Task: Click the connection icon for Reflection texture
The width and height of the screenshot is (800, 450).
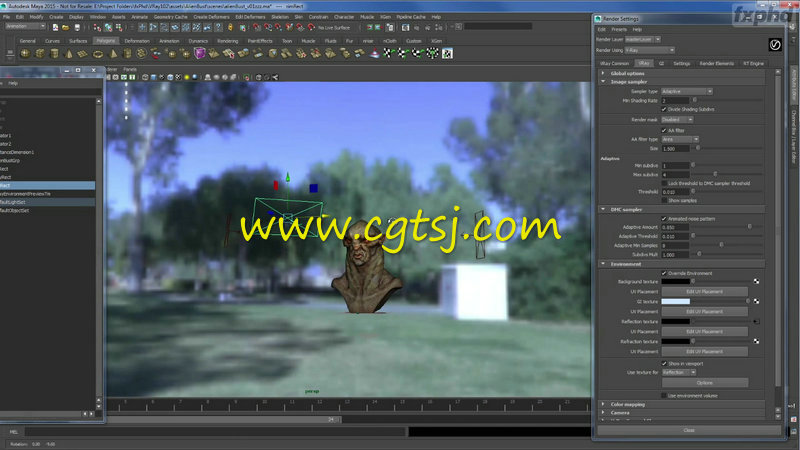Action: (x=756, y=321)
